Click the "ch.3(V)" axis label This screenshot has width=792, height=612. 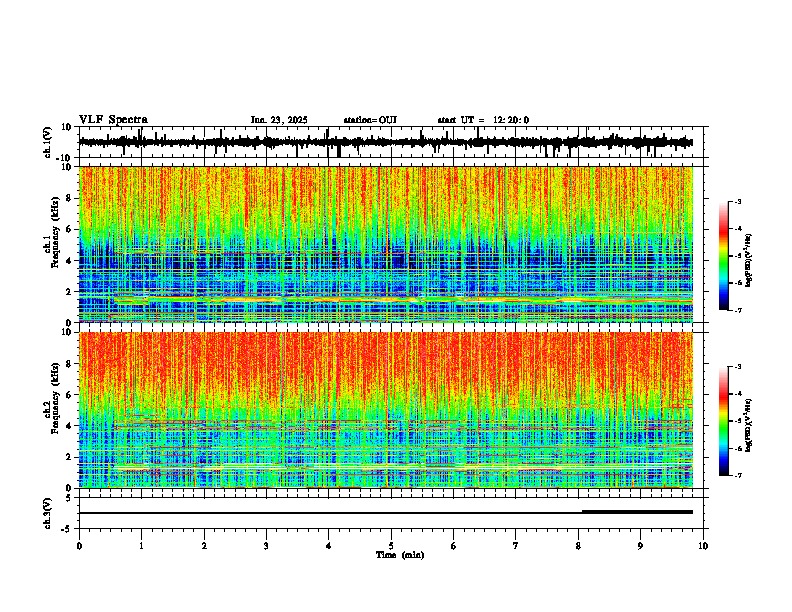tap(48, 513)
